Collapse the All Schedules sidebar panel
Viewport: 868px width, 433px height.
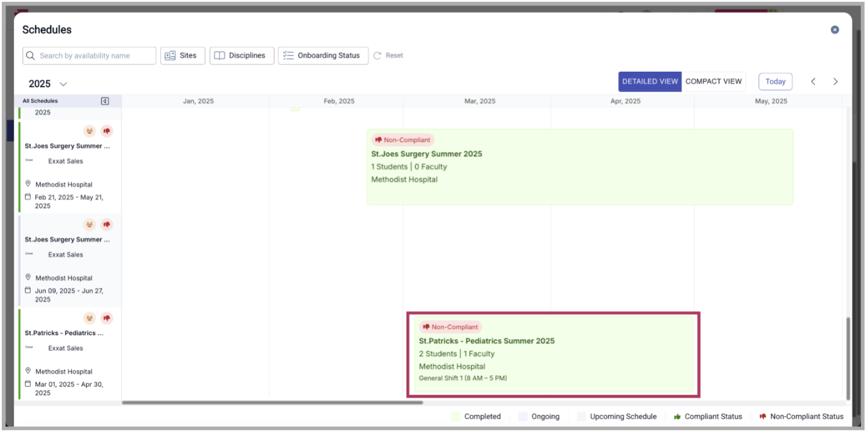pyautogui.click(x=105, y=101)
